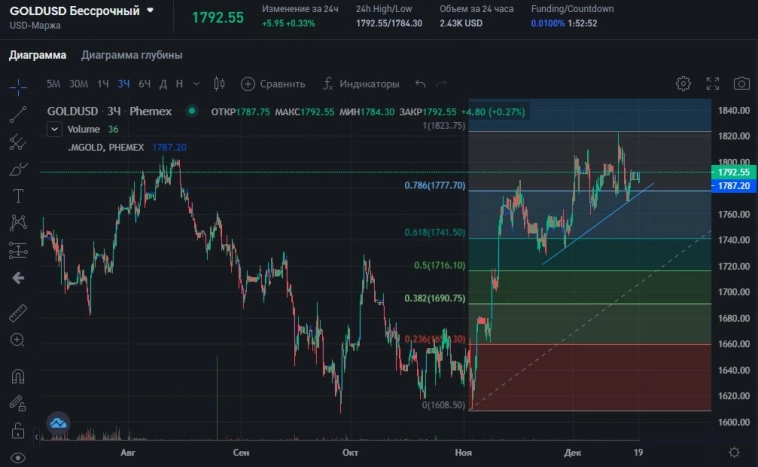Image resolution: width=758 pixels, height=467 pixels.
Task: Toggle magnet mode for drawings
Action: click(18, 377)
